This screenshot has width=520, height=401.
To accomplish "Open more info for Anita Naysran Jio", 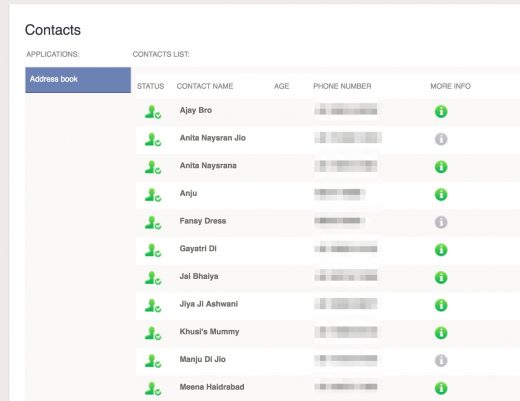I will 441,139.
